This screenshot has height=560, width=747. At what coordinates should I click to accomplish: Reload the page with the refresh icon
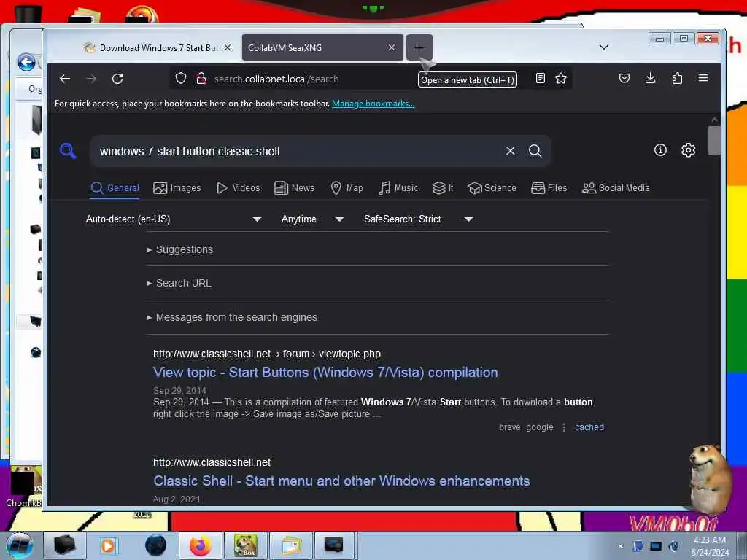point(117,79)
